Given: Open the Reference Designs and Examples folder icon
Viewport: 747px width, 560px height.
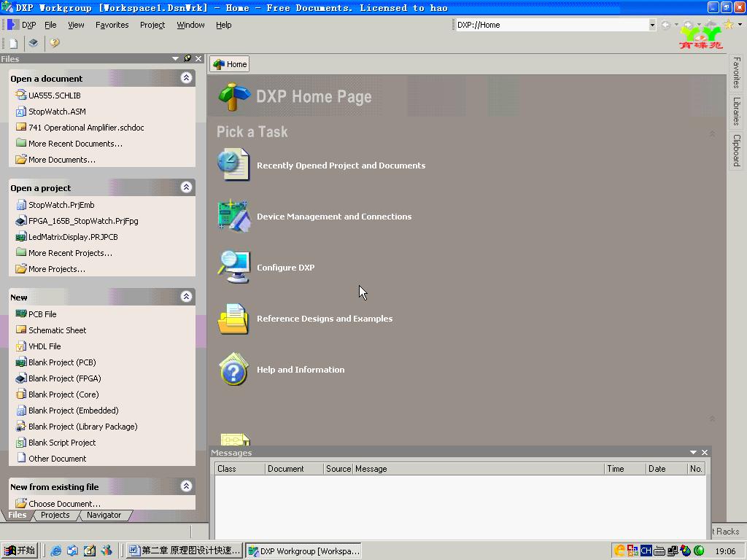Looking at the screenshot, I should pos(233,318).
